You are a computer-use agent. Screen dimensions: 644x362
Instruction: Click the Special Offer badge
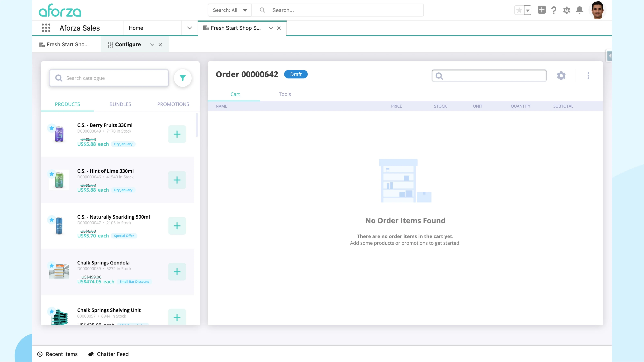tap(124, 236)
